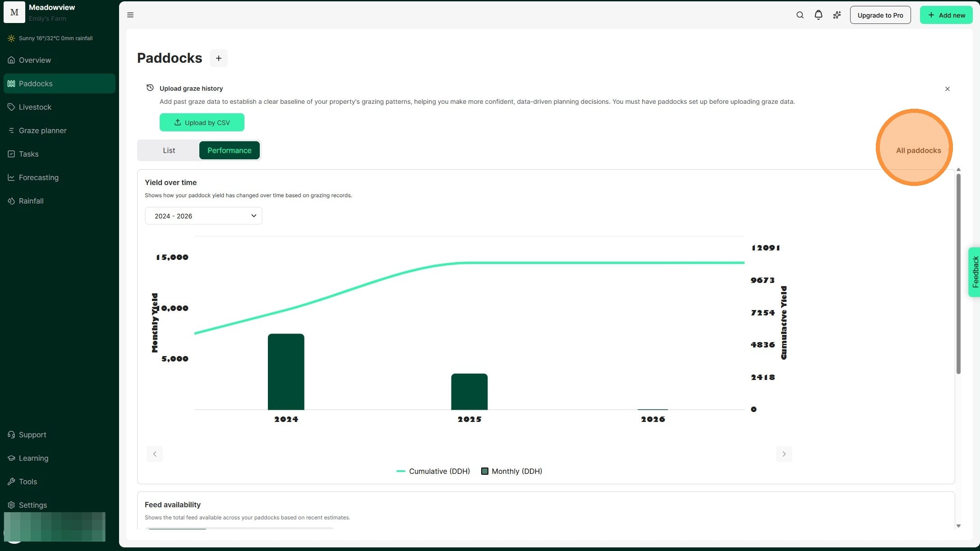Toggle the hamburger sidebar menu icon

(130, 15)
